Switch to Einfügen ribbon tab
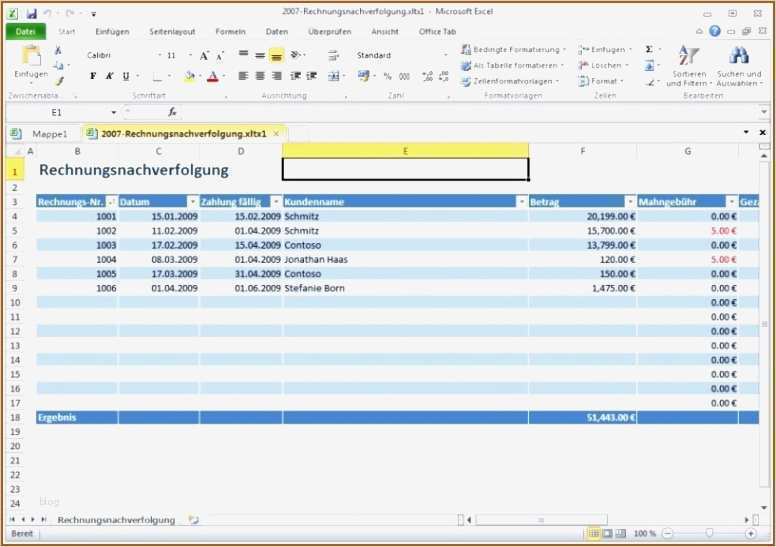 (112, 32)
